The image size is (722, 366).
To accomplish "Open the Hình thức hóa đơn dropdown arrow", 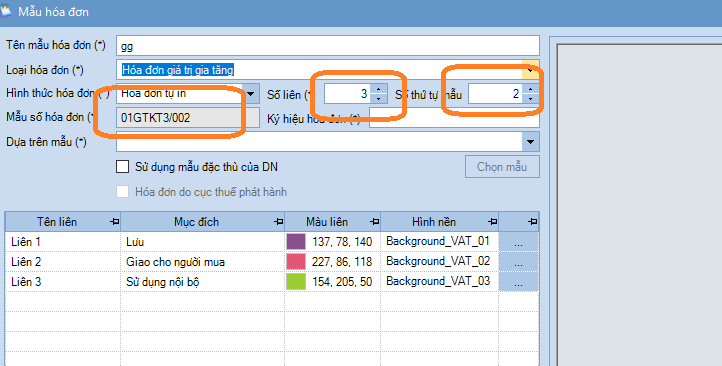I will pos(251,94).
